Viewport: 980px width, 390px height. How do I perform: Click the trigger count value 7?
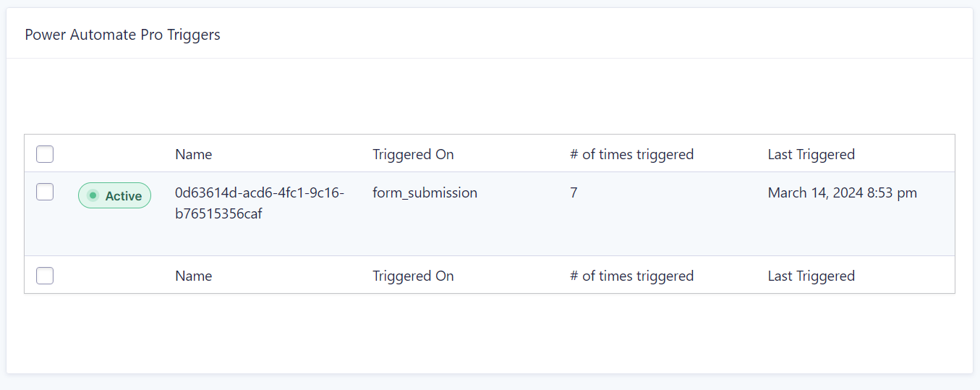(x=574, y=193)
